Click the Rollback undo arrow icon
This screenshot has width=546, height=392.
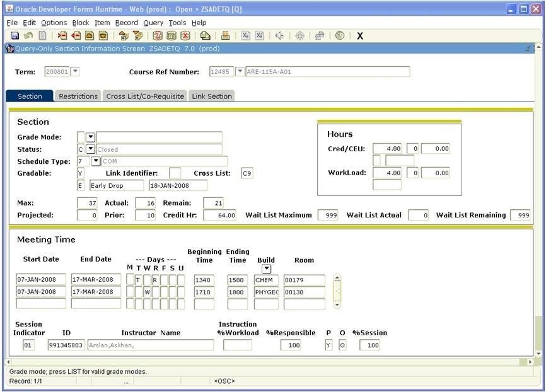28,36
